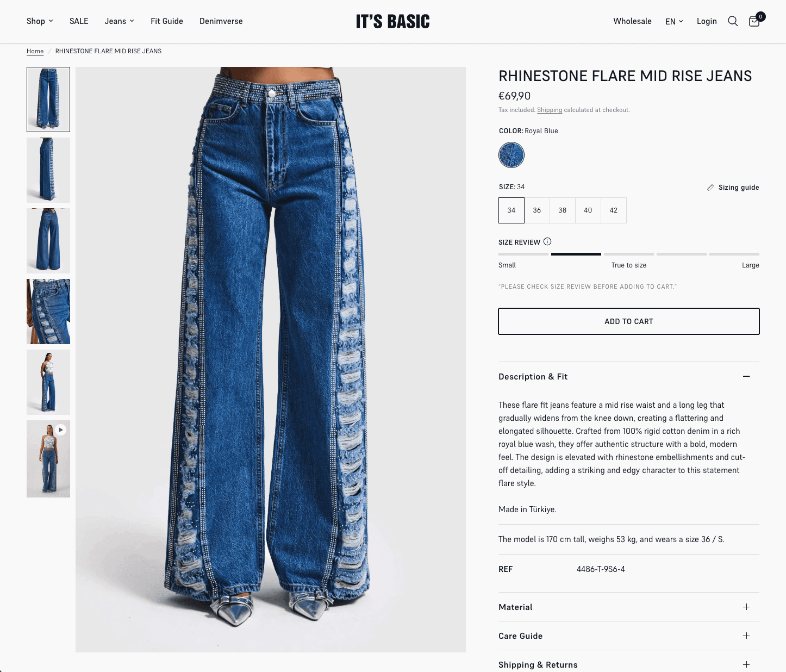The height and width of the screenshot is (672, 786).
Task: Open the Shipping link under price
Action: click(x=550, y=110)
